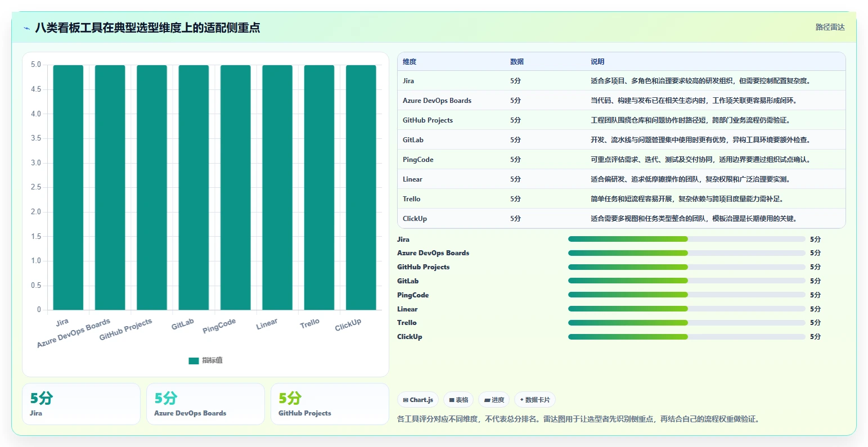The height and width of the screenshot is (447, 868).
Task: Click the description starting 适合多项目、多角色
Action: (701, 81)
